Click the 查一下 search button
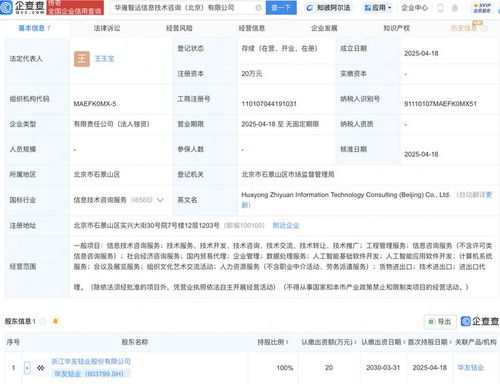Screen dimensions: 500x384 (281, 8)
